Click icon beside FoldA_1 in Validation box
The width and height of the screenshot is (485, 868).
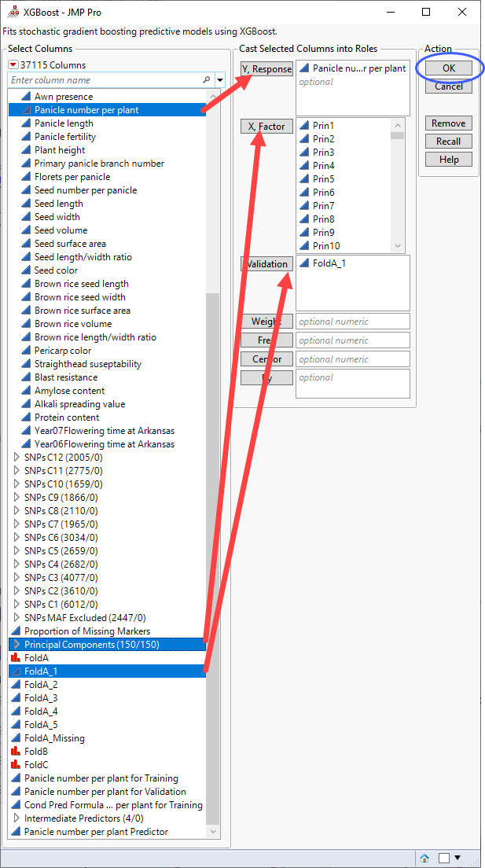pos(304,263)
